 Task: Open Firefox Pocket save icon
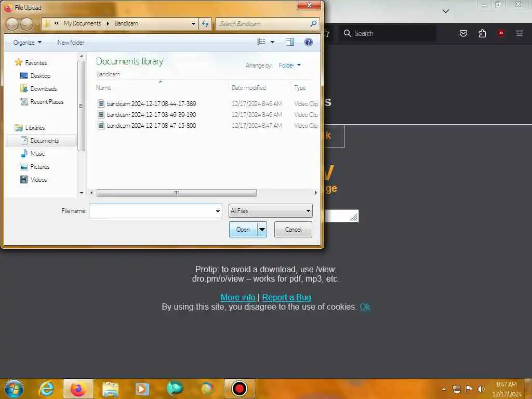point(463,33)
